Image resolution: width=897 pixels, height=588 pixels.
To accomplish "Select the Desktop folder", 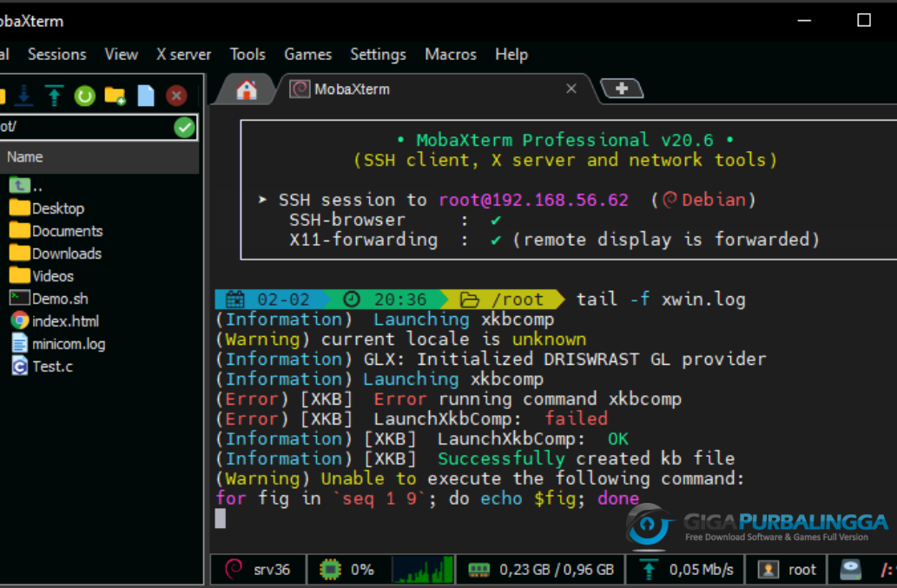I will coord(47,208).
